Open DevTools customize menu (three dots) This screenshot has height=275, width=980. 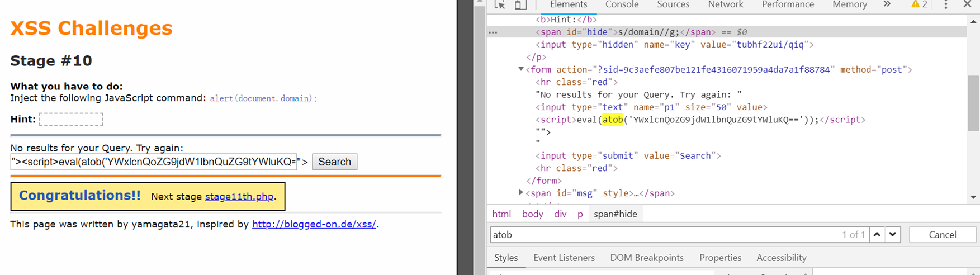(946, 4)
